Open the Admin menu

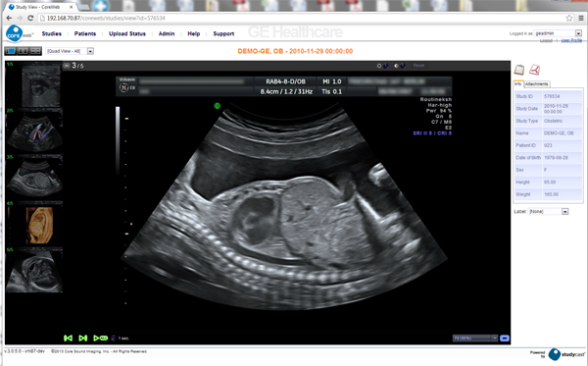[x=167, y=33]
